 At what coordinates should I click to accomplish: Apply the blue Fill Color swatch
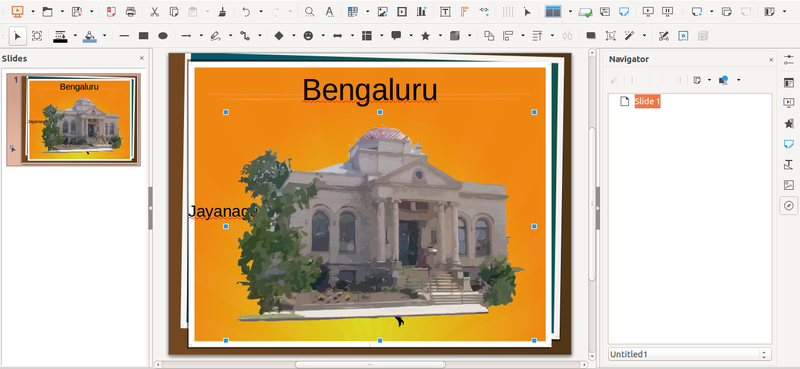(90, 36)
